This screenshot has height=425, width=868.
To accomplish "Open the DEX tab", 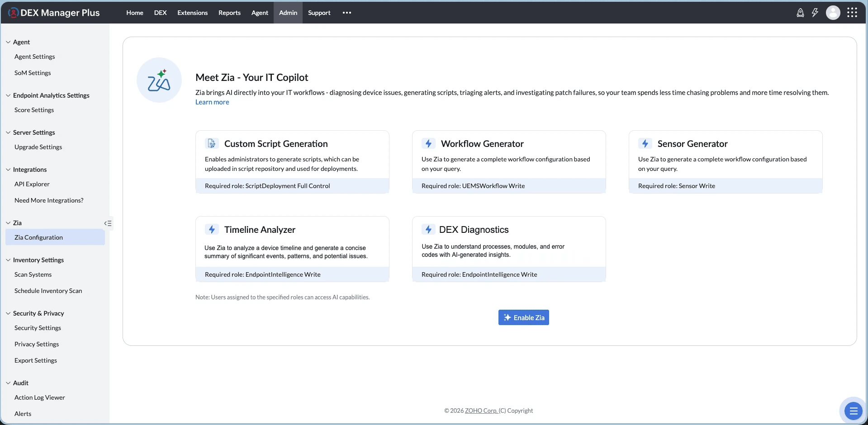I will click(x=161, y=13).
